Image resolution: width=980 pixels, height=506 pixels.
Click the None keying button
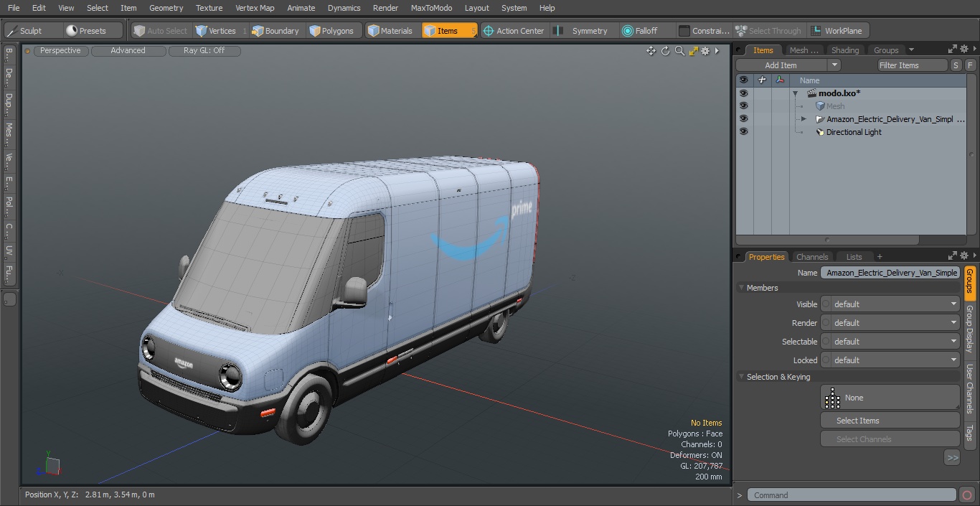(890, 398)
